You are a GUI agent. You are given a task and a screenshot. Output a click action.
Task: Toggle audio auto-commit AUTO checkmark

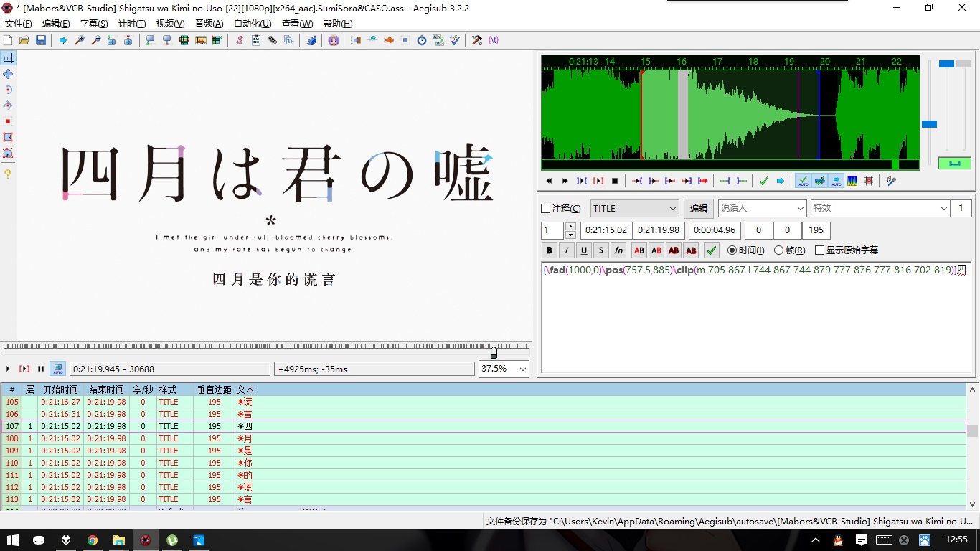(x=803, y=181)
